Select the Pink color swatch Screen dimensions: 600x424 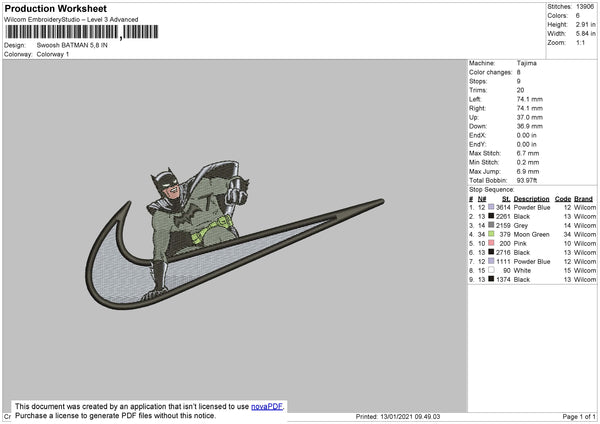[x=491, y=243]
